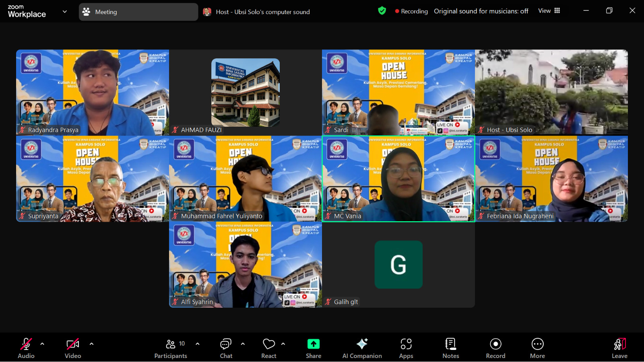Screen dimensions: 644x362
Task: Expand the Chat options arrow
Action: [243, 344]
